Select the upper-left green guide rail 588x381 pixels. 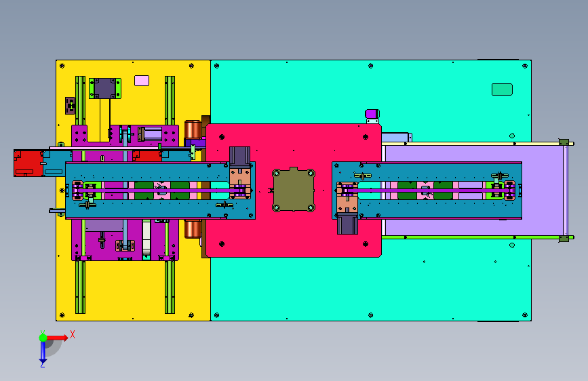(x=80, y=100)
